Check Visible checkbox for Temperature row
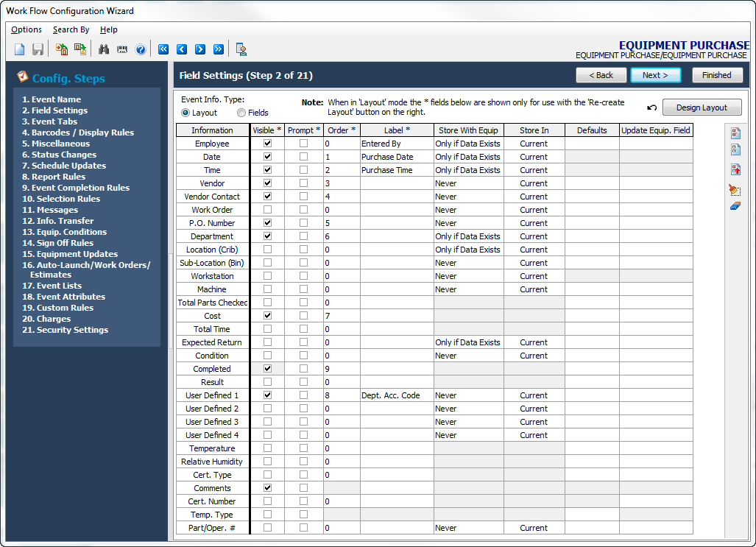 pyautogui.click(x=268, y=448)
